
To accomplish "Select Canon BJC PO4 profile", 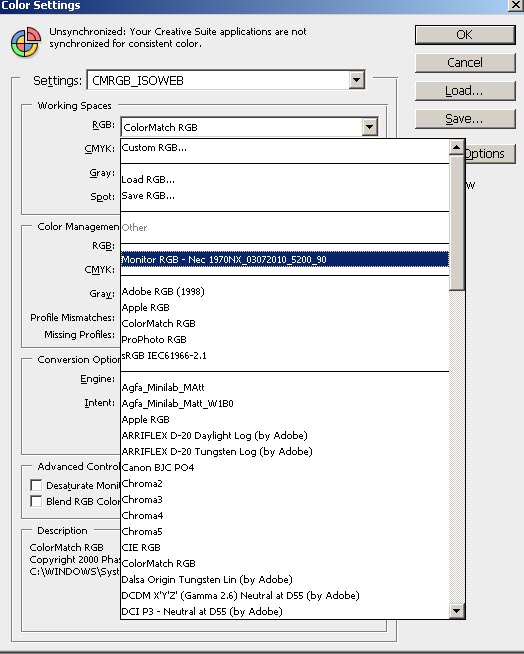I will pyautogui.click(x=285, y=468).
